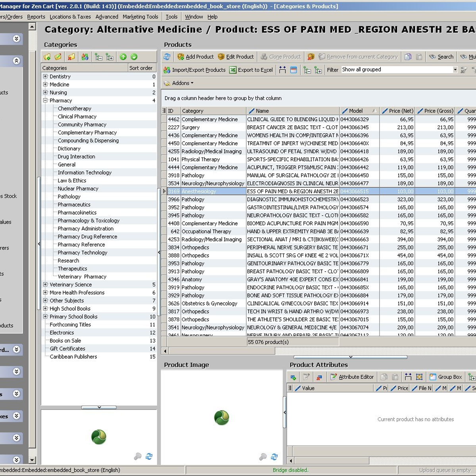Open the Addons dropdown
476x476 pixels.
179,83
